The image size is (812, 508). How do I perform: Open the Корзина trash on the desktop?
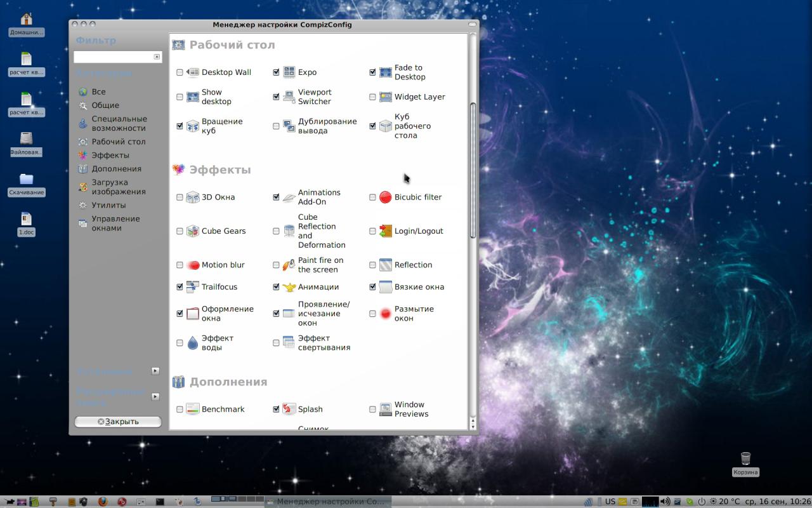[x=745, y=464]
